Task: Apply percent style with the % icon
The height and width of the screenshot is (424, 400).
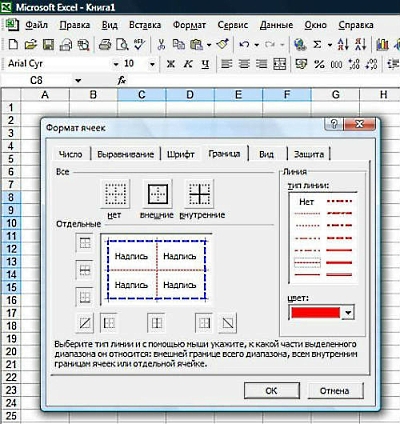Action: (x=319, y=64)
